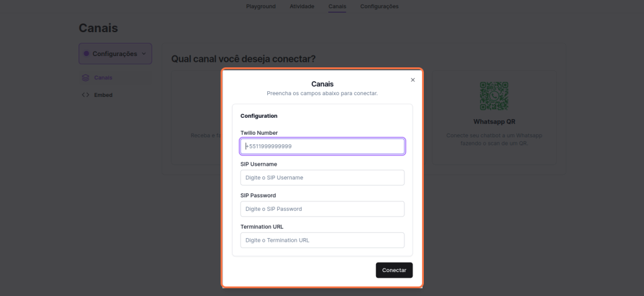Close the Canais dialog with the X
The height and width of the screenshot is (296, 644).
413,80
